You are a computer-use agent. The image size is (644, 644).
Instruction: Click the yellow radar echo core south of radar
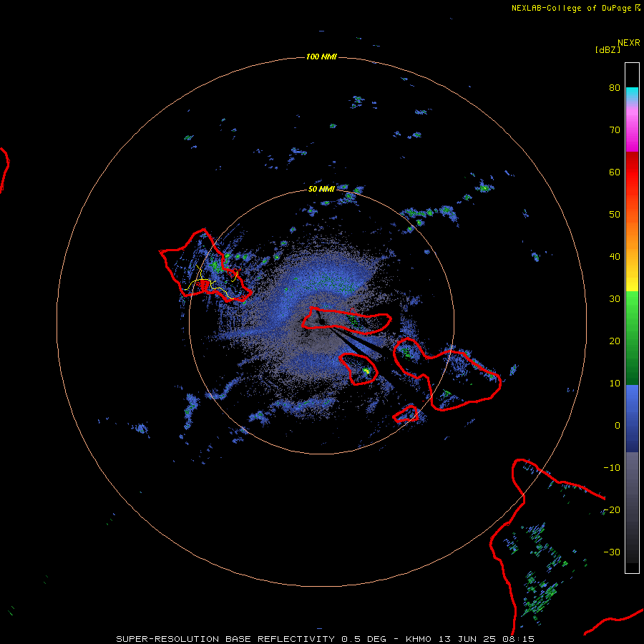367,371
